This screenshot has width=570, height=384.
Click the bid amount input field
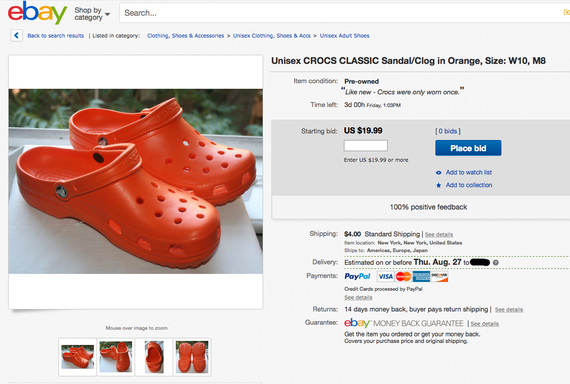coord(366,146)
